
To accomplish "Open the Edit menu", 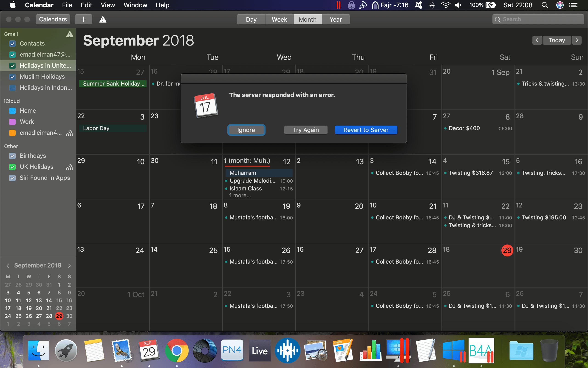I will coord(86,5).
